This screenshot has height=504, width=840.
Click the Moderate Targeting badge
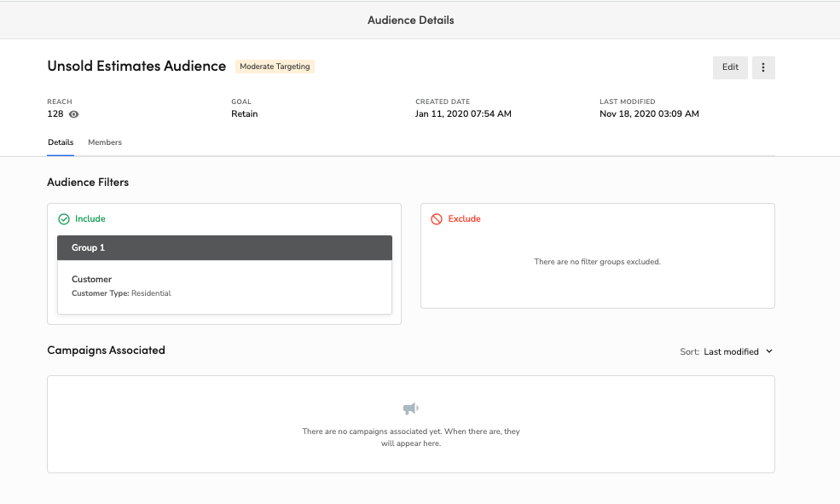[275, 66]
